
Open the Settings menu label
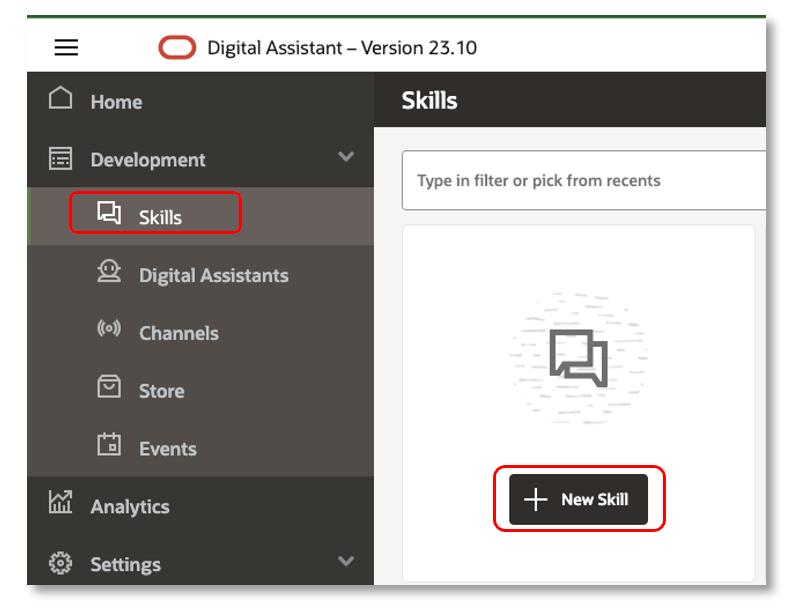click(x=125, y=564)
